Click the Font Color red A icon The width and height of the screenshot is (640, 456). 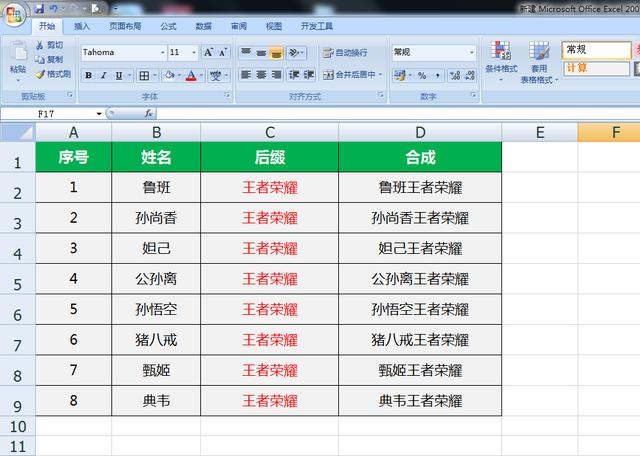point(191,76)
